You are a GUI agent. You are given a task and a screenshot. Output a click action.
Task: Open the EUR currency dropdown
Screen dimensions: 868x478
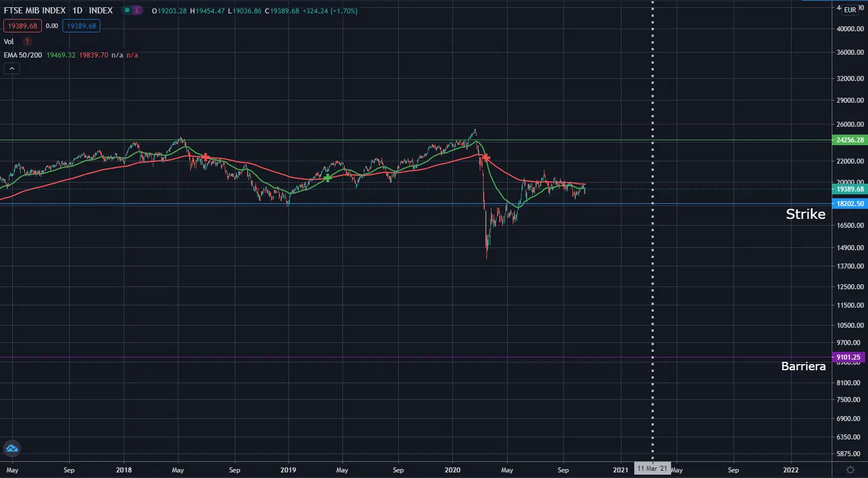850,9
